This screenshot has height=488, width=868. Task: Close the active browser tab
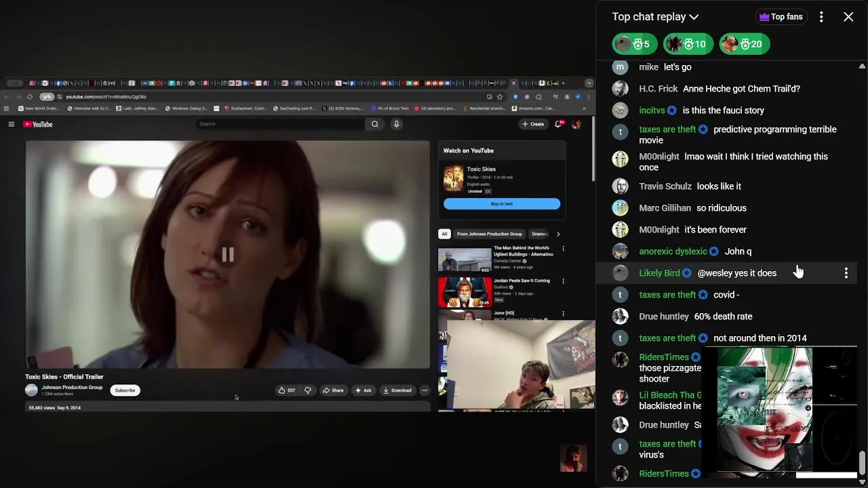click(x=513, y=83)
